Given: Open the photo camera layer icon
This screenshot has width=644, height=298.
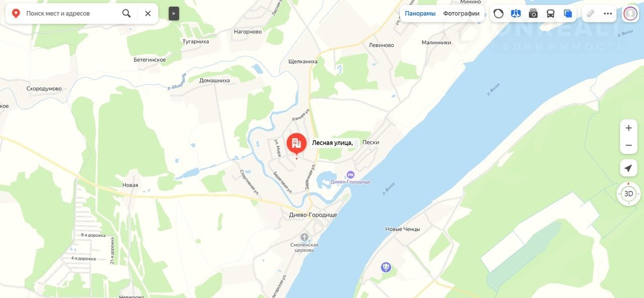Looking at the screenshot, I should pos(533,14).
